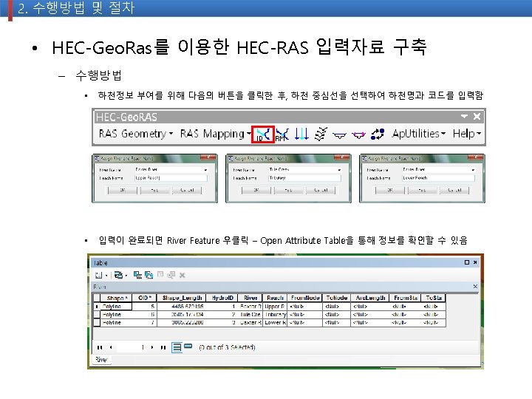Select the construct cross-section cut lines icon
The width and height of the screenshot is (532, 399).
pos(321,134)
